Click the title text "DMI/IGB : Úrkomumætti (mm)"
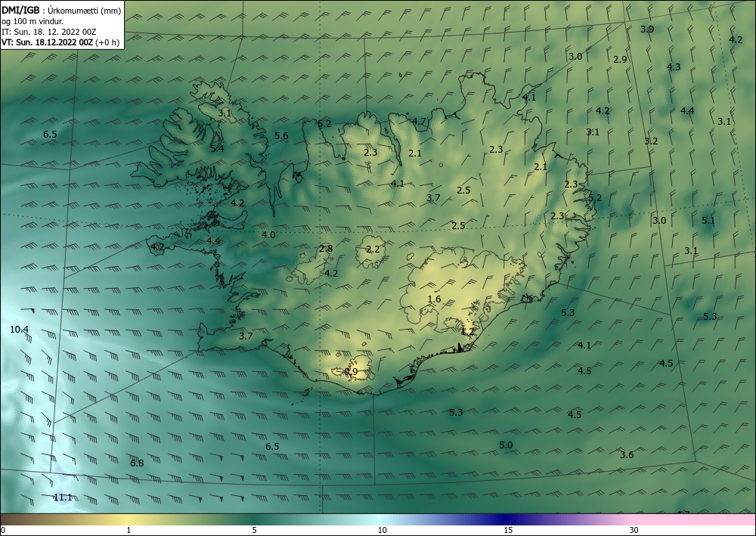 pyautogui.click(x=61, y=10)
